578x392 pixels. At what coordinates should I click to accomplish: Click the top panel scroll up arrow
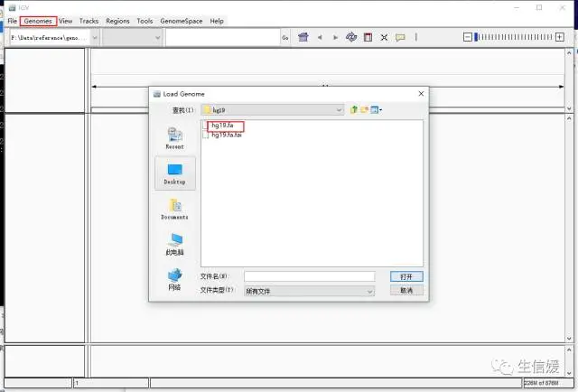pos(569,52)
